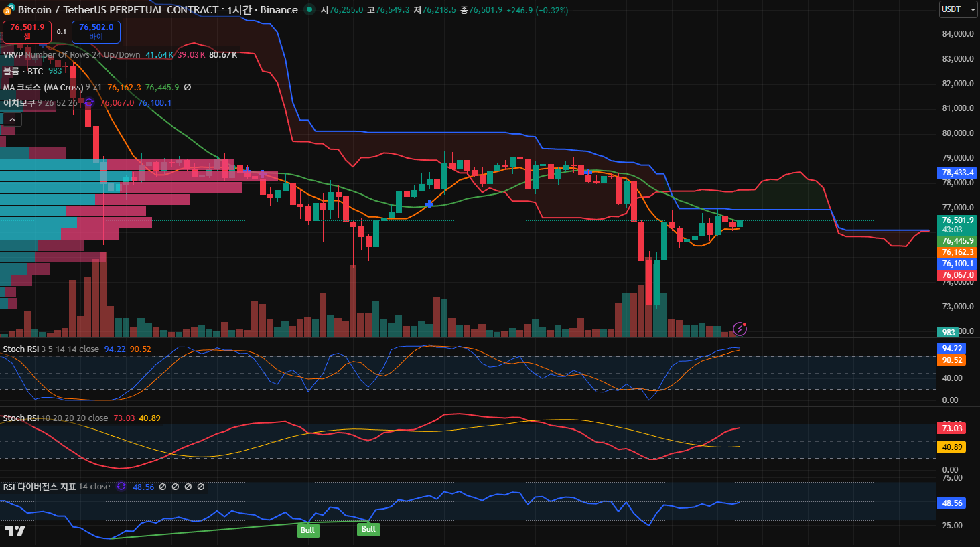Click the green 76,501.9 current price label
The width and height of the screenshot is (980, 547).
pos(958,220)
